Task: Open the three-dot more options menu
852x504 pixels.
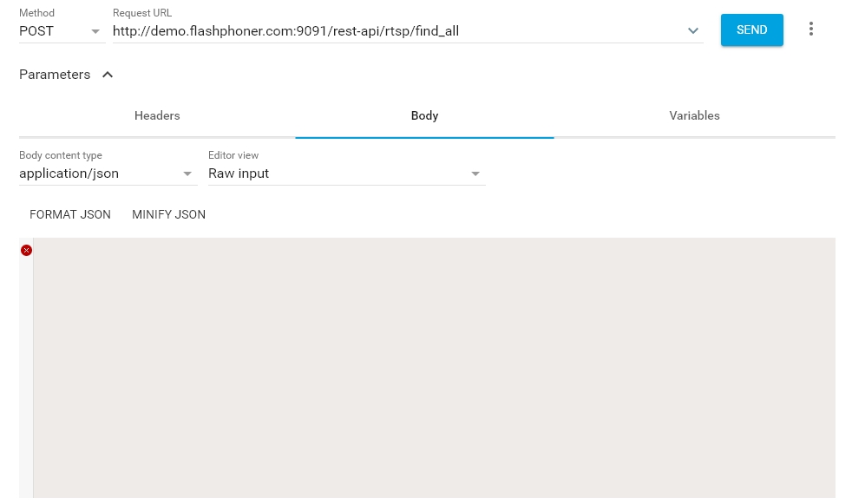Action: point(811,29)
